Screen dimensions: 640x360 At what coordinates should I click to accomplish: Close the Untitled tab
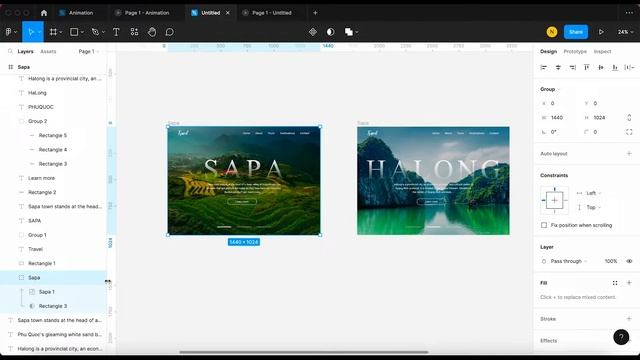[228, 13]
